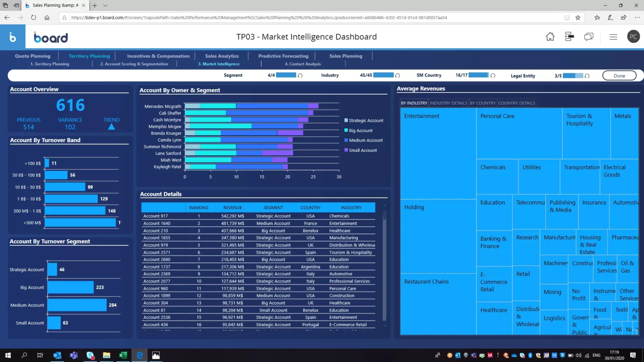This screenshot has height=362, width=644.
Task: Open the hamburger main menu
Action: coord(613,37)
